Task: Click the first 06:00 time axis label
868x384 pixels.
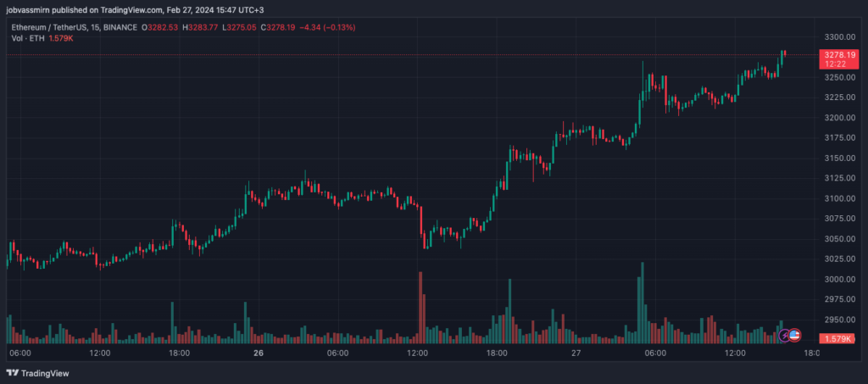Action: (20, 353)
